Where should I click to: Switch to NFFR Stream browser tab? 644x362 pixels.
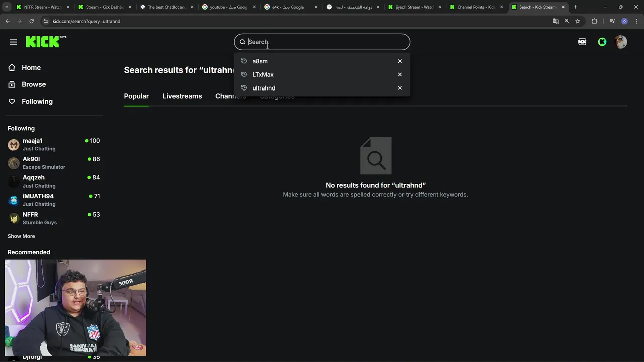click(42, 7)
